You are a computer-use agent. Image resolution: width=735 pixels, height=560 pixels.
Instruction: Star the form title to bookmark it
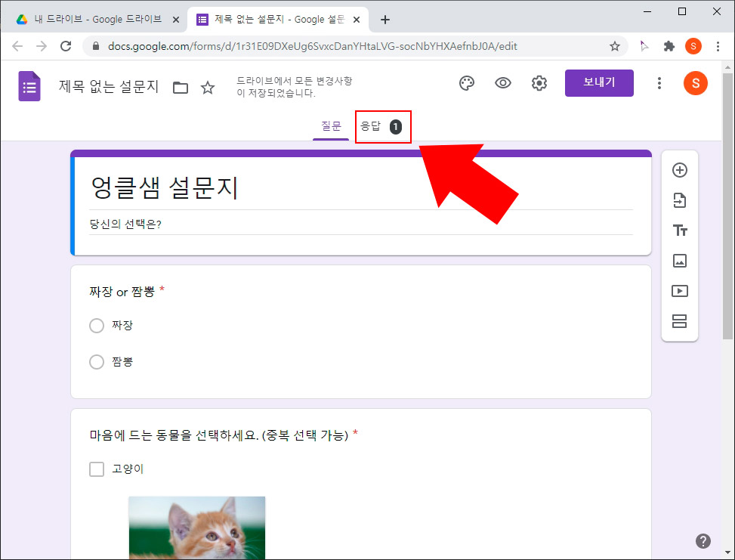click(x=208, y=88)
